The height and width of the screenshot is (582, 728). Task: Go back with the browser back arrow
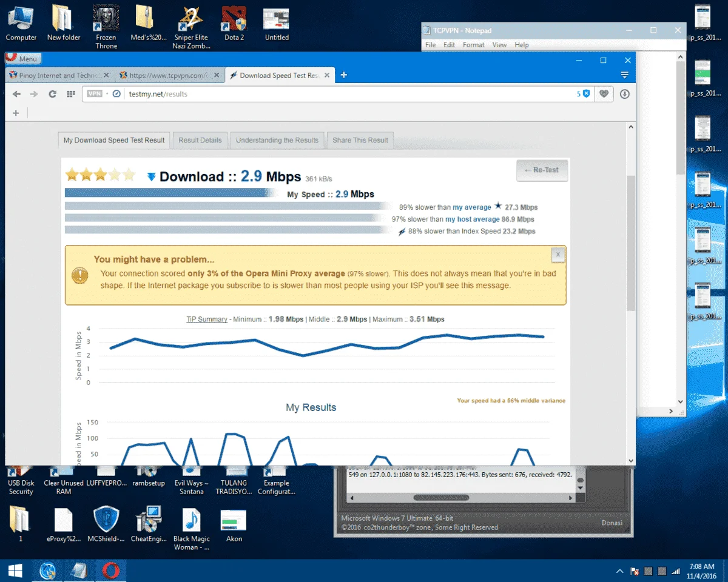tap(16, 94)
